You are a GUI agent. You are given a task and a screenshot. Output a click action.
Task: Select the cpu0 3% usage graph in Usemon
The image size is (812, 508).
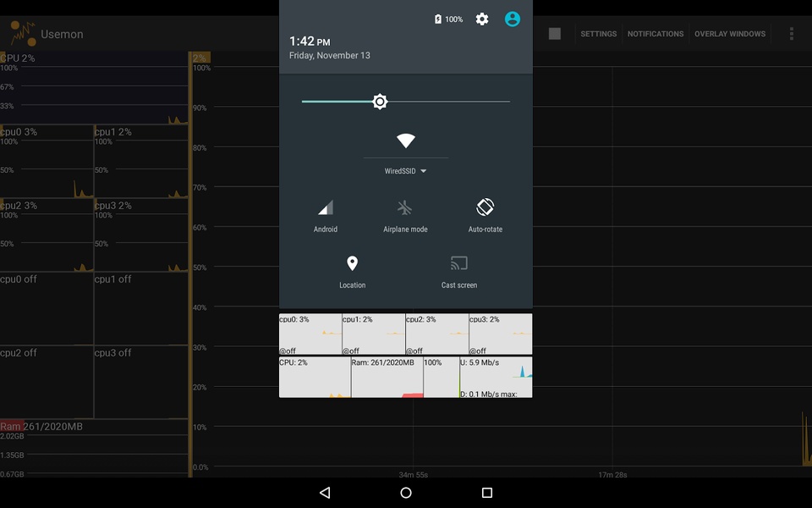point(47,162)
